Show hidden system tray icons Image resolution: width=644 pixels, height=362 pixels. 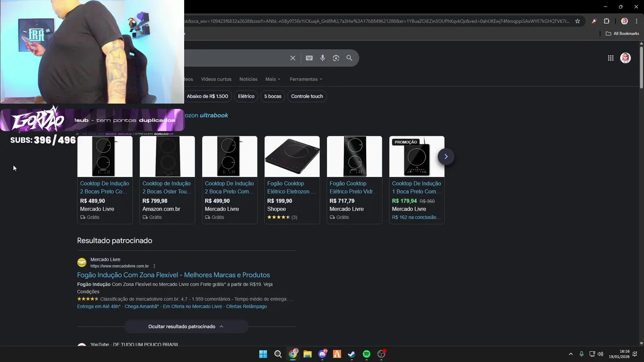point(571,354)
